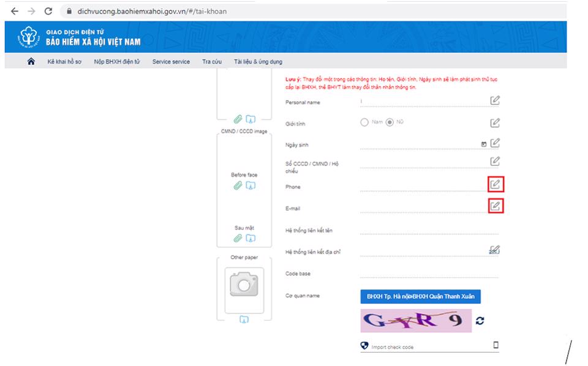Viewport: 588px width, 366px height.
Task: Click the edit icon for Số CCCD / CMND
Action: pos(495,161)
